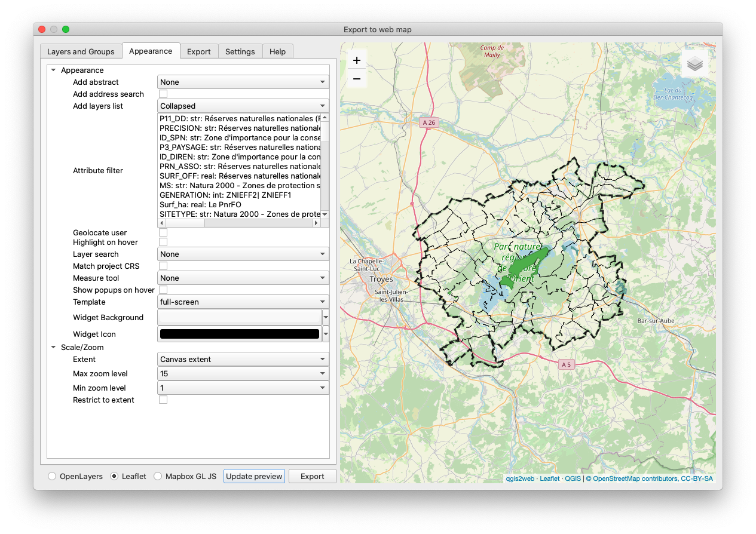Select the ID_DIREN attribute filter row
Image resolution: width=756 pixels, height=534 pixels.
click(x=239, y=156)
